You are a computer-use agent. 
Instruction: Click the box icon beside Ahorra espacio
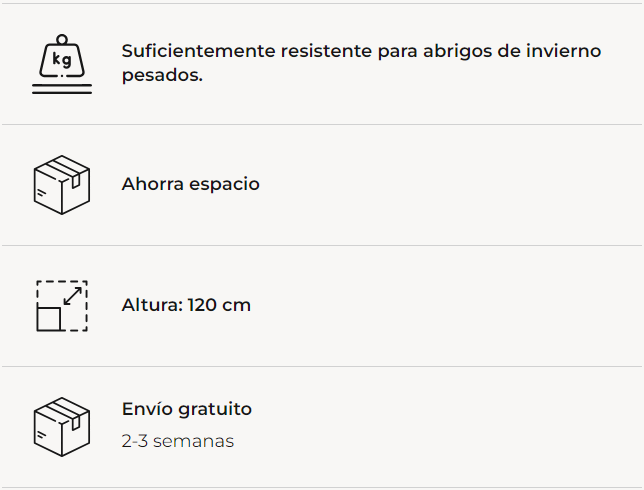61,184
